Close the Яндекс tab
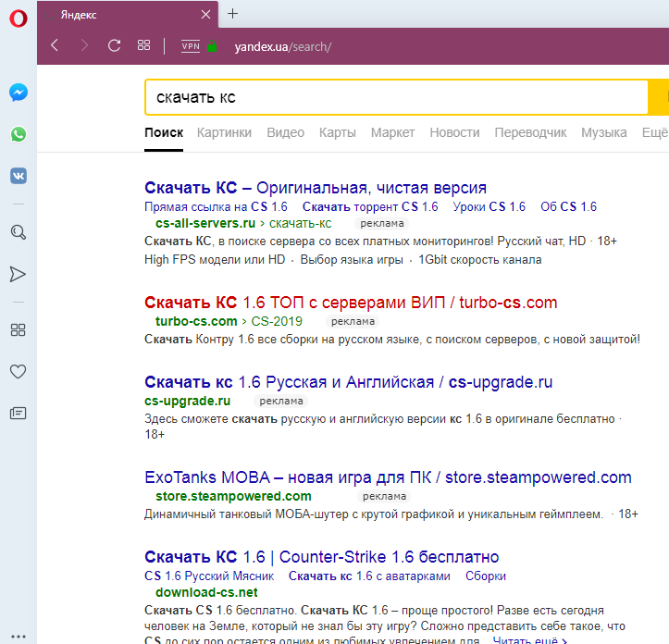 point(205,15)
